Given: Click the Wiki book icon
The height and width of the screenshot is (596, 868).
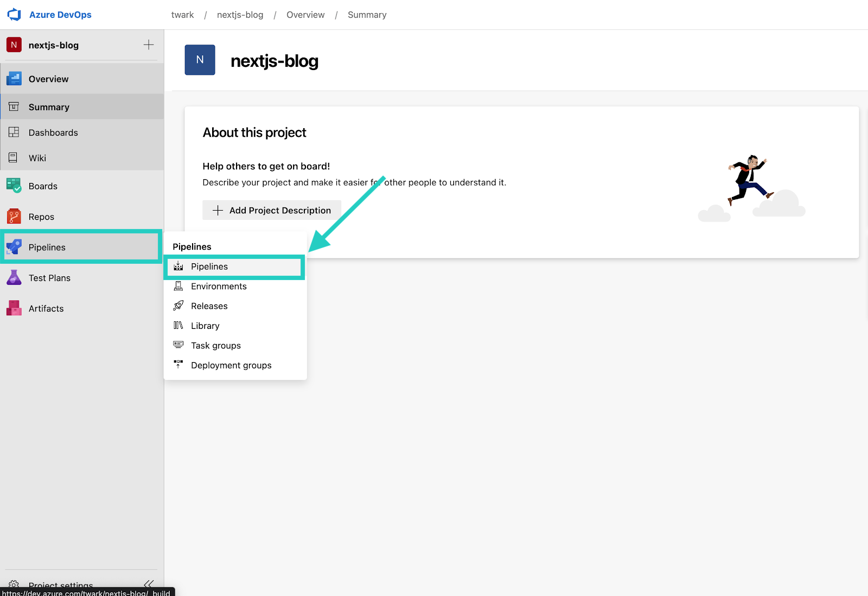Looking at the screenshot, I should click(14, 158).
